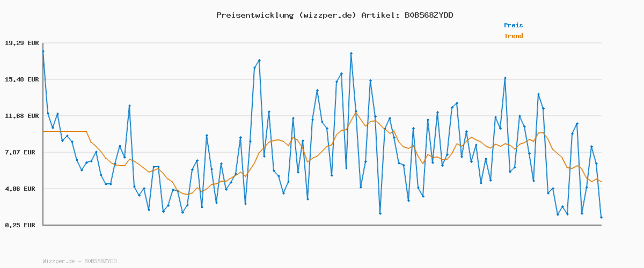Viewport: 644px width, 268px height.
Task: Click the article ID B0BS68ZYDD in the title
Action: tap(429, 15)
